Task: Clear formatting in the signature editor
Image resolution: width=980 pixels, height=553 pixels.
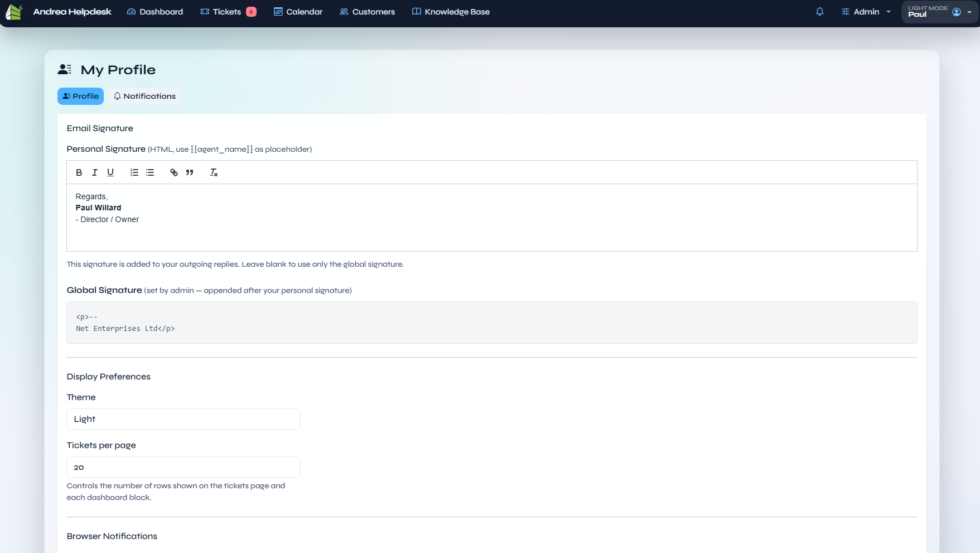Action: coord(214,172)
